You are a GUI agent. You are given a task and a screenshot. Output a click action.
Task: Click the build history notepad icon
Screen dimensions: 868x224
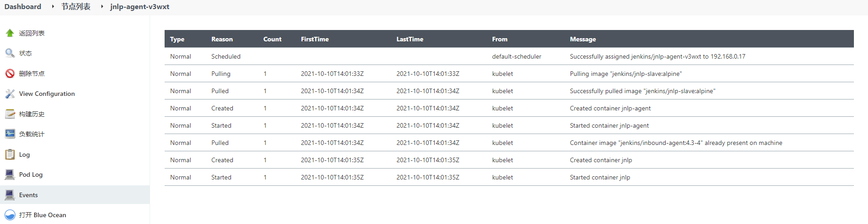pyautogui.click(x=10, y=114)
